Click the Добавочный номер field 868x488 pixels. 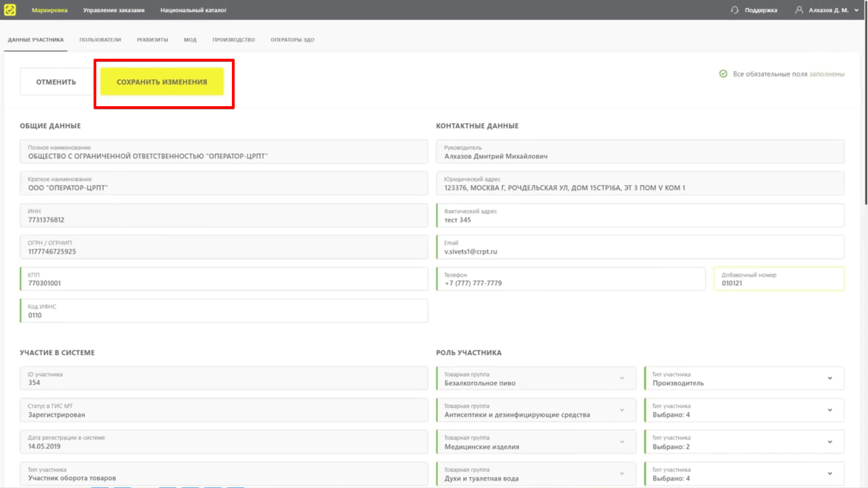point(779,279)
